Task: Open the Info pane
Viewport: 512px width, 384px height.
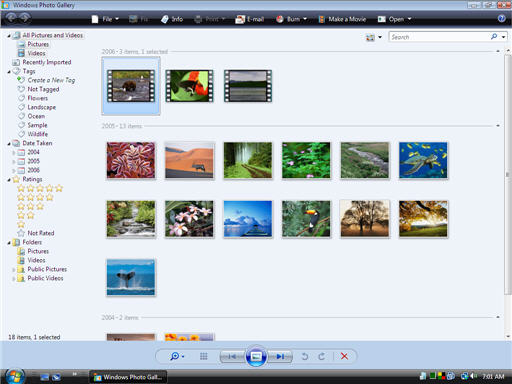Action: click(172, 19)
